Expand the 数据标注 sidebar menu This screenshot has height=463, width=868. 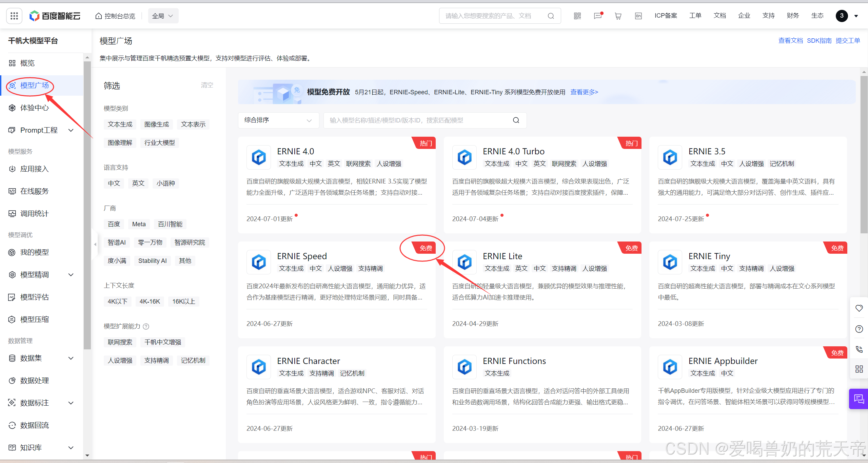pos(71,403)
